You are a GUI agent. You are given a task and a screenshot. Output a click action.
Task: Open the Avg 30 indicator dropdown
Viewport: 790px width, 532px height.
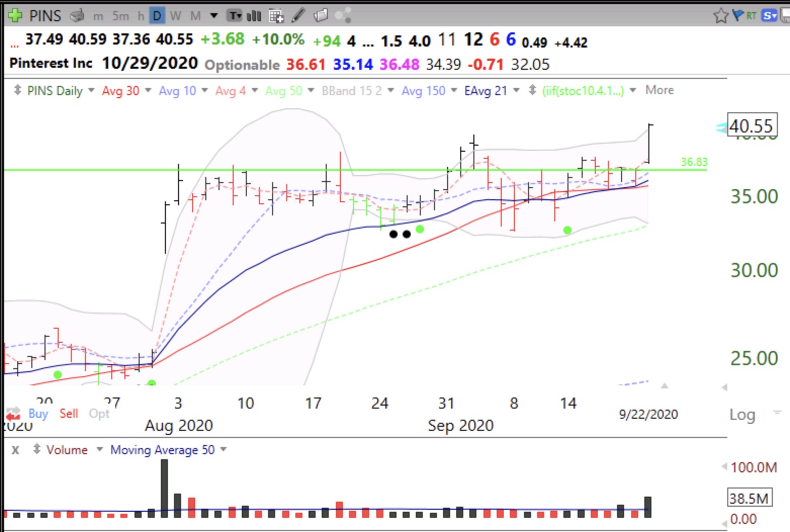(148, 91)
